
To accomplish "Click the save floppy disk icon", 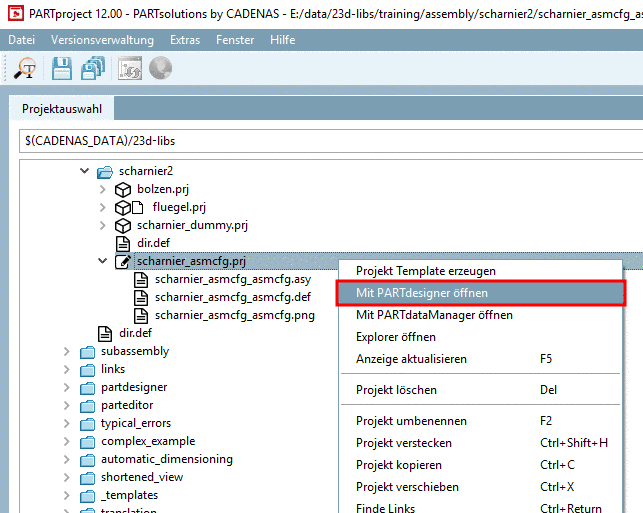I will tap(62, 68).
